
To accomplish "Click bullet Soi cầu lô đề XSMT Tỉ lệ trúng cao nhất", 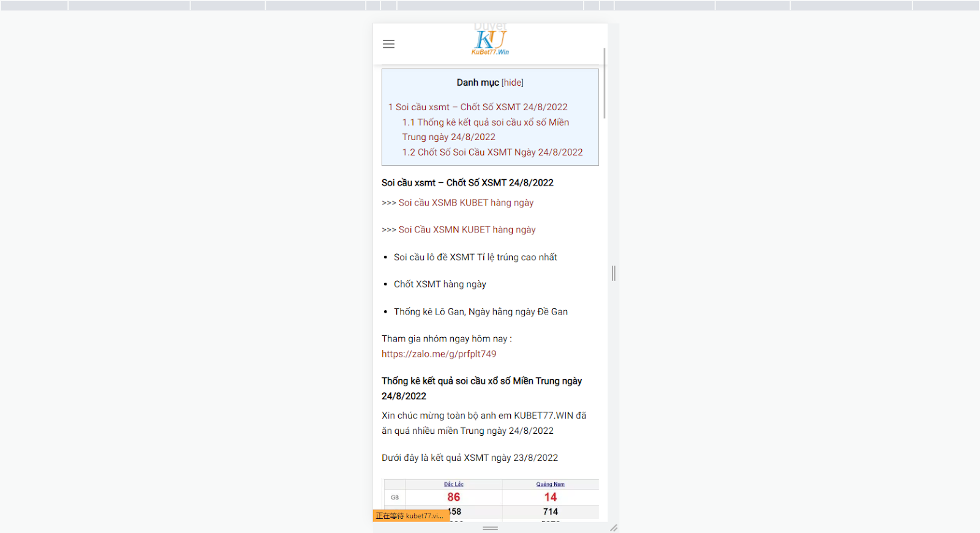I will [475, 257].
